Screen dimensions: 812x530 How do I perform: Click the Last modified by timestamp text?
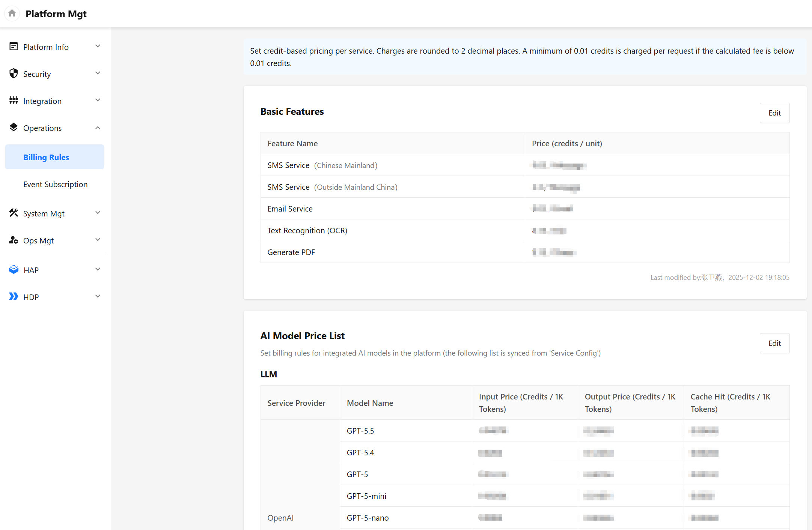tap(720, 277)
